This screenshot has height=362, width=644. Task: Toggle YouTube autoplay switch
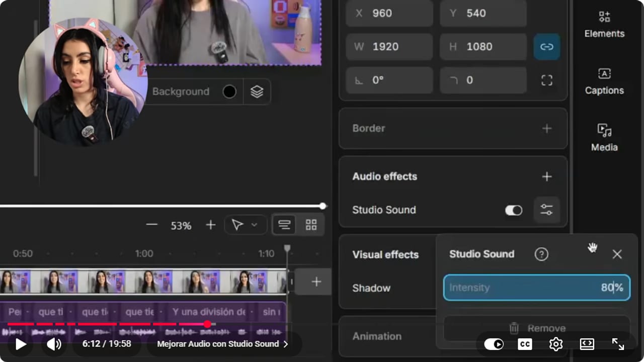pyautogui.click(x=494, y=344)
